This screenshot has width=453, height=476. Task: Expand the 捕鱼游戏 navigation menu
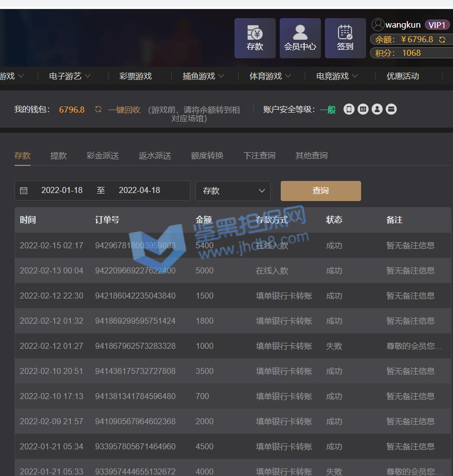tap(203, 76)
